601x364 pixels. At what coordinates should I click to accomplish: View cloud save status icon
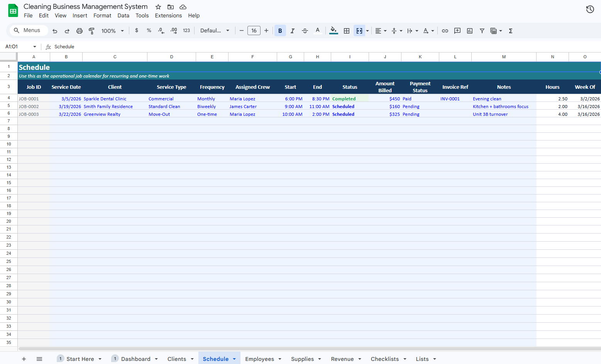point(183,7)
